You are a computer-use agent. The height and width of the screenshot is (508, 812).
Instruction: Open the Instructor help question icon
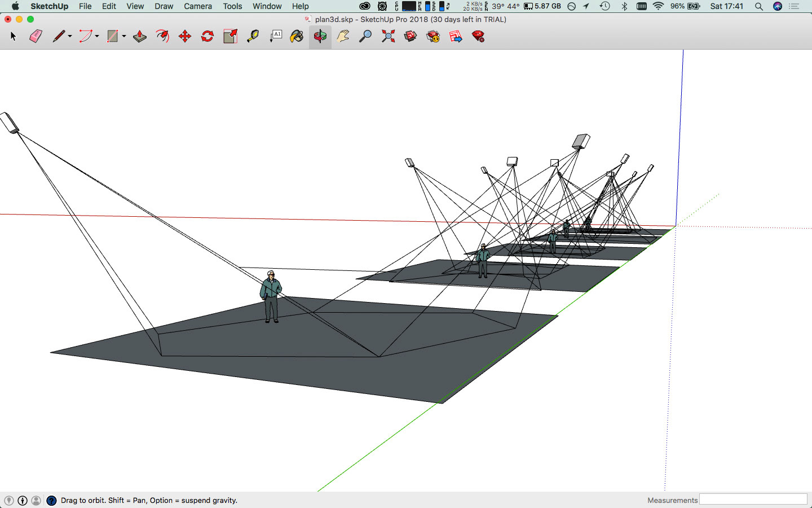(51, 501)
